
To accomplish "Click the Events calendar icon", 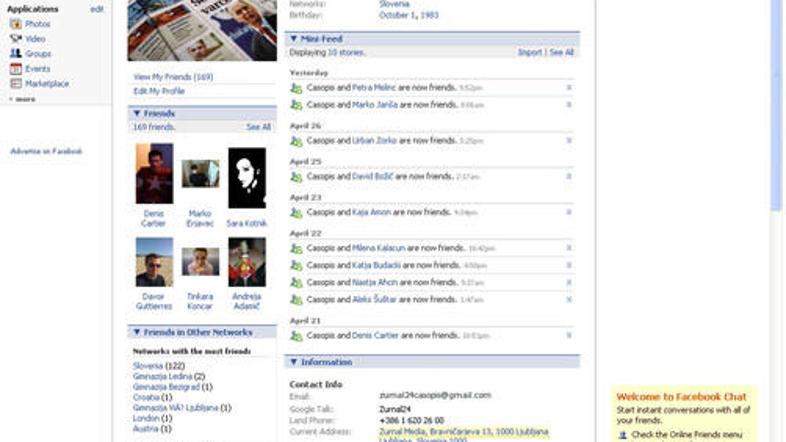I will click(x=16, y=69).
